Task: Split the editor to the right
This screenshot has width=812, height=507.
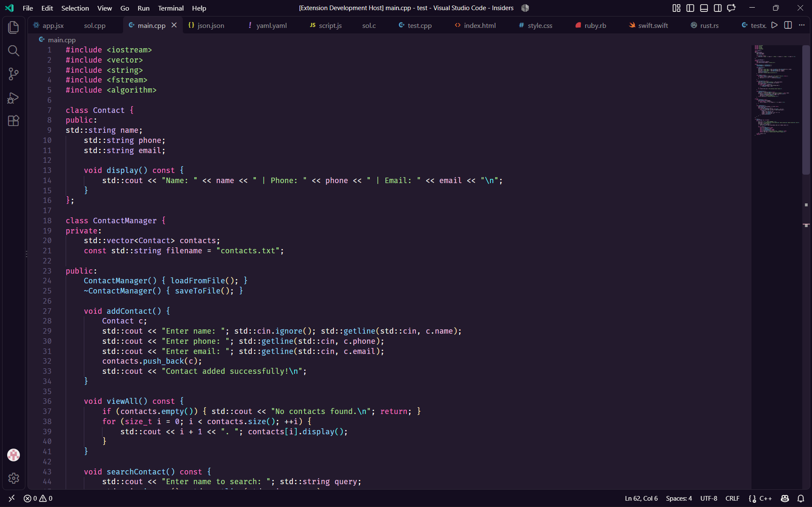Action: (788, 25)
